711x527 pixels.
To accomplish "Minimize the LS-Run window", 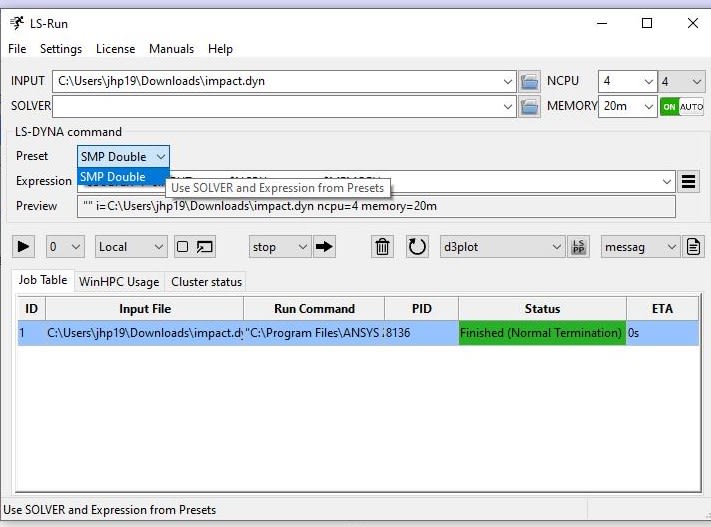I will [x=602, y=23].
